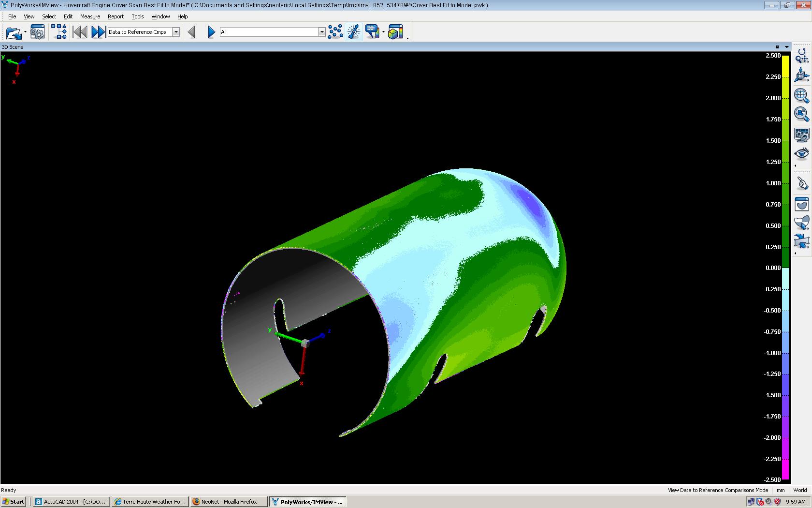Screen dimensions: 812x508
Task: Click the zoom-to-fit magnifier icon
Action: [801, 95]
